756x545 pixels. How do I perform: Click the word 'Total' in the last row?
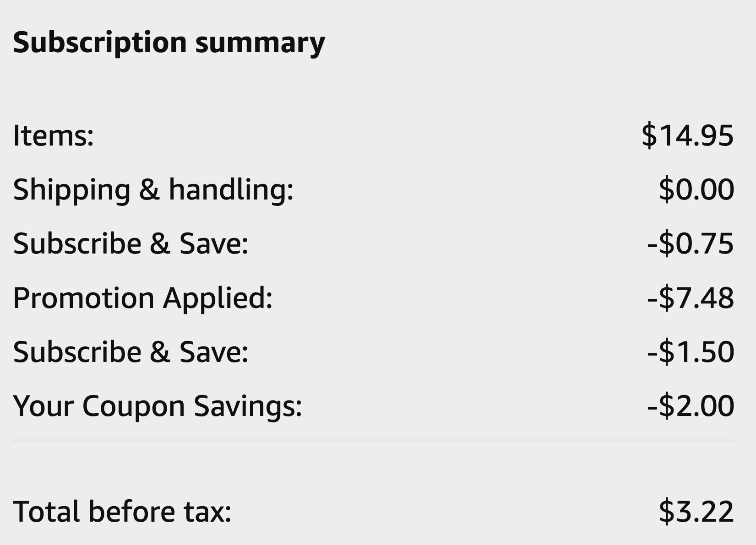click(x=46, y=511)
